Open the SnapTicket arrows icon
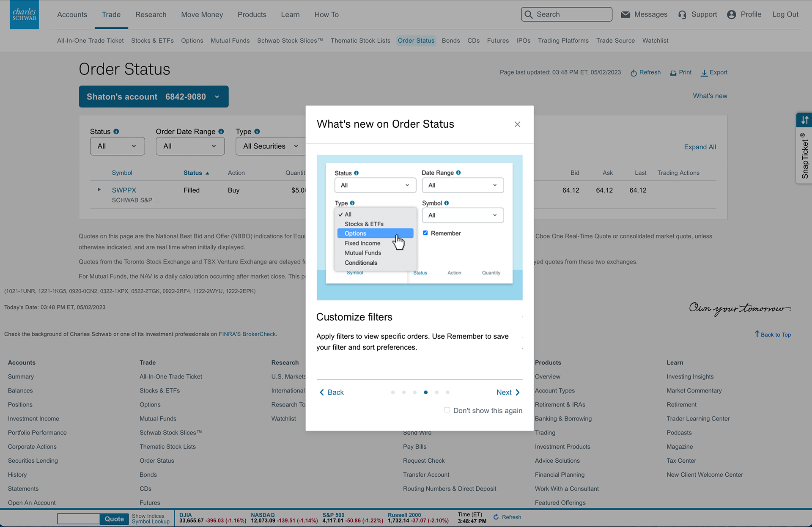Screen dimensions: 812x527 [804, 120]
